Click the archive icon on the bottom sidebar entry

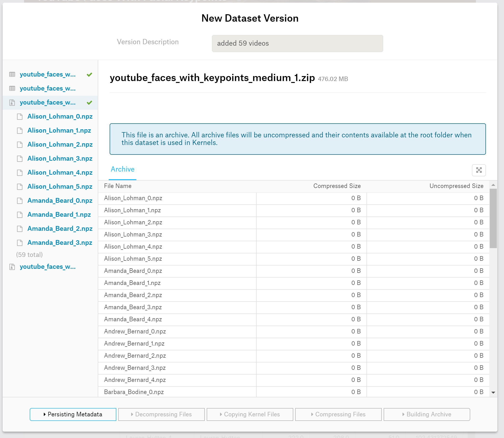click(x=12, y=267)
